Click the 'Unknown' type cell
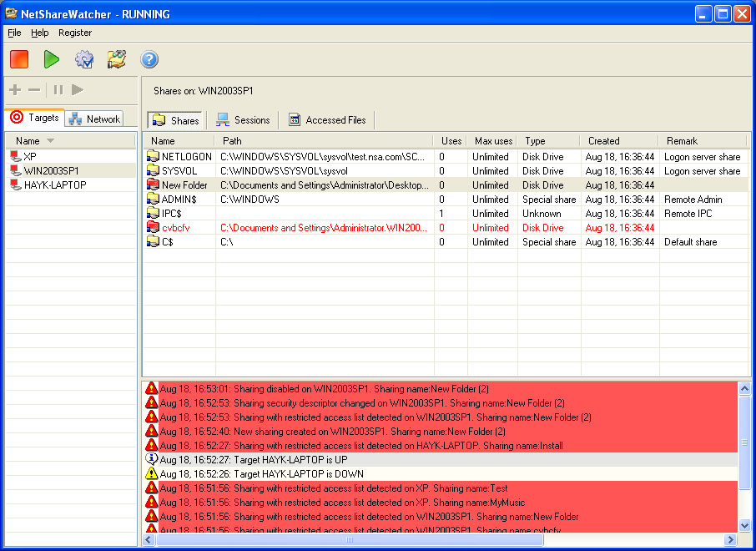The width and height of the screenshot is (756, 551). [x=542, y=213]
